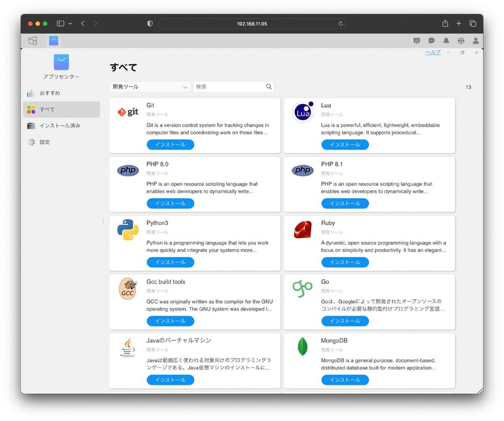Select おすすめ in the sidebar
The height and width of the screenshot is (421, 504).
click(61, 93)
